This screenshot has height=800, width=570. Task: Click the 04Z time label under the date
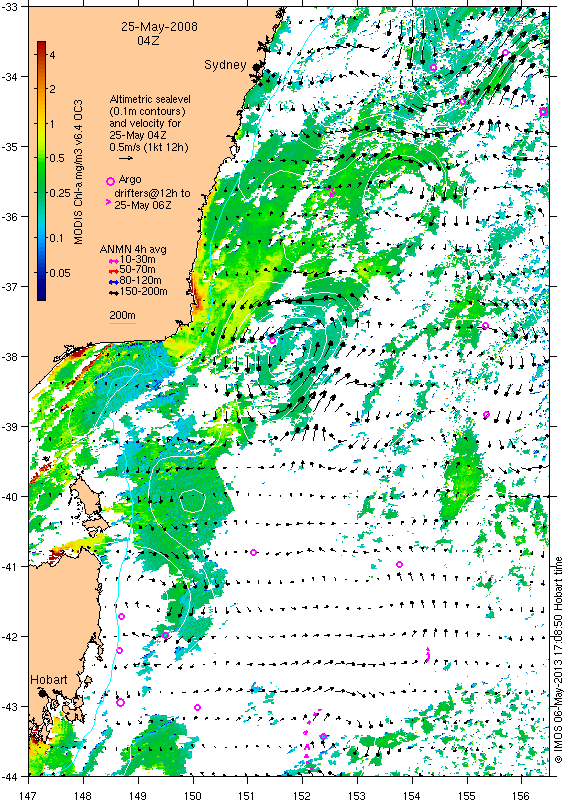[x=148, y=41]
